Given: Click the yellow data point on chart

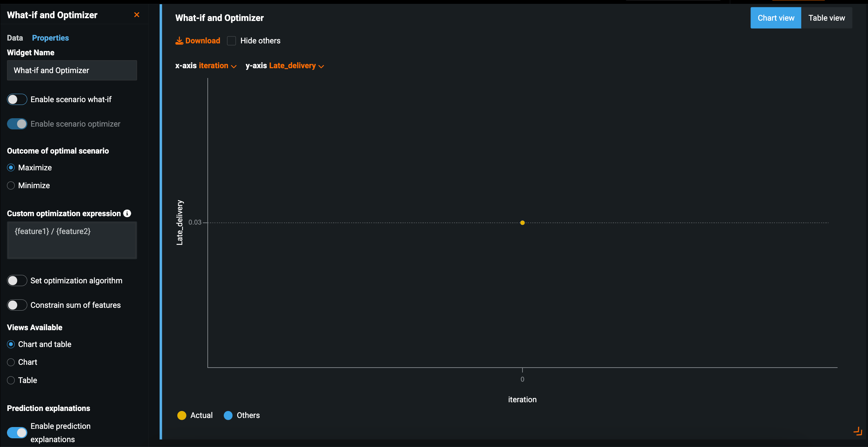Looking at the screenshot, I should click(522, 223).
